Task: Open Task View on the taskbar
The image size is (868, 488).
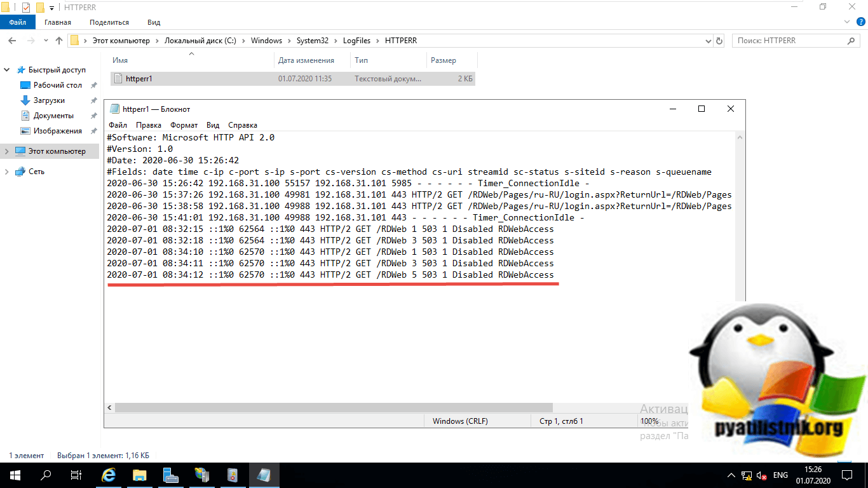Action: (76, 475)
